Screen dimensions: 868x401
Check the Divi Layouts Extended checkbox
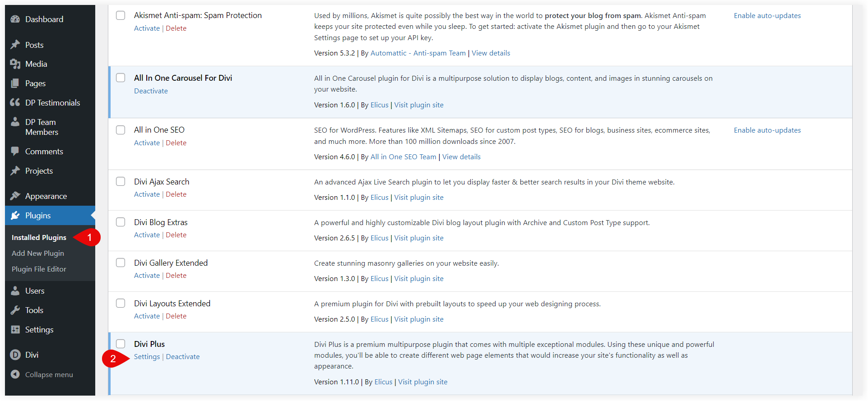click(121, 303)
